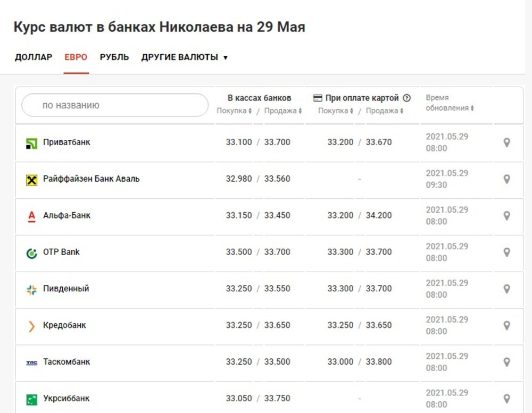Click the Альфа-Банк red A logo

(x=31, y=216)
